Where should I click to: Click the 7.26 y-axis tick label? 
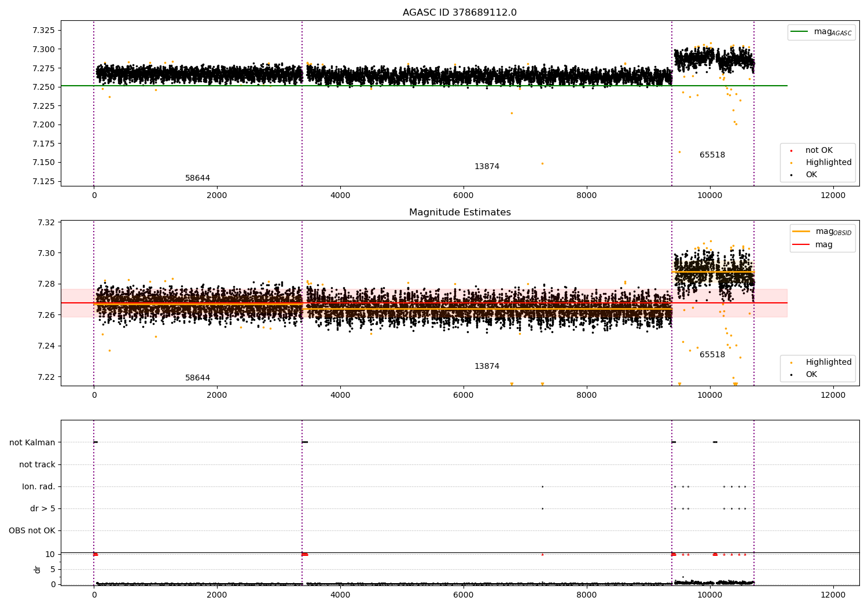[46, 315]
